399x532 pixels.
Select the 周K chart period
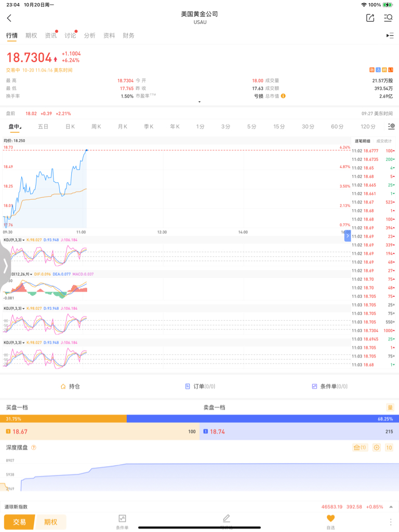pyautogui.click(x=96, y=127)
